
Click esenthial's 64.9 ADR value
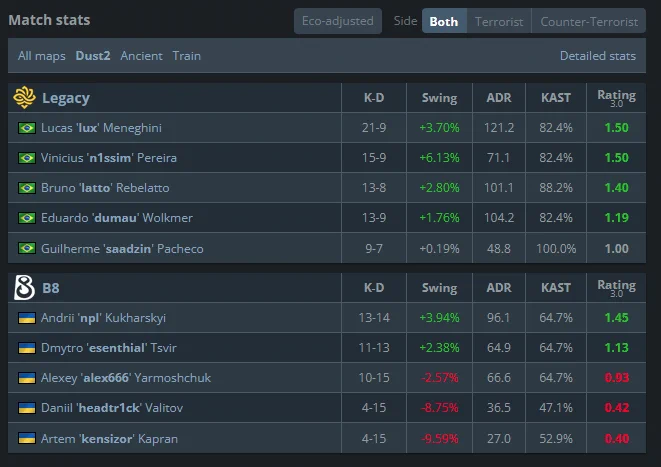pos(499,348)
